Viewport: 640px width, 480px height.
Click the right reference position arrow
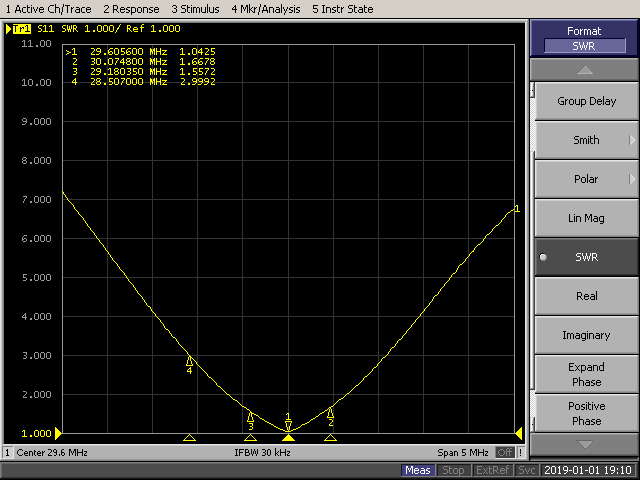(x=519, y=433)
